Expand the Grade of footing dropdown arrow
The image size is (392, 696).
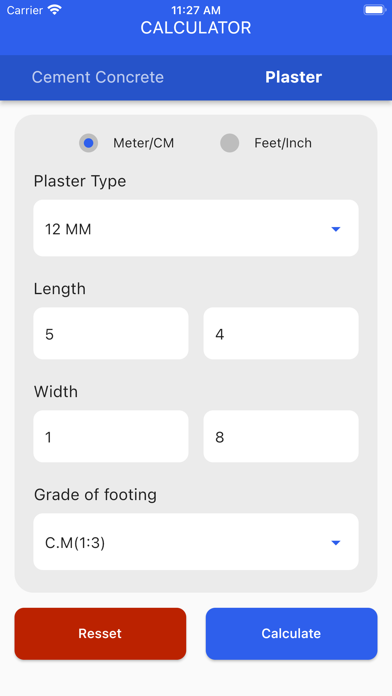[336, 542]
